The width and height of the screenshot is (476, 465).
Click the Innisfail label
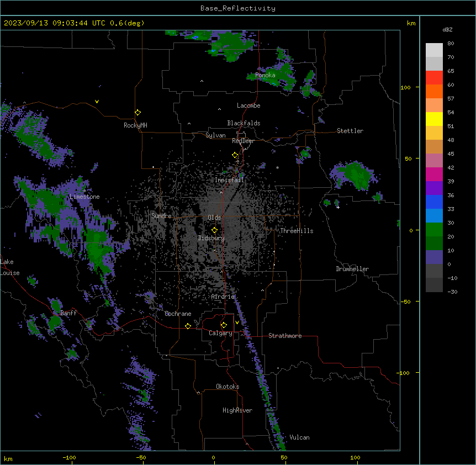(229, 180)
